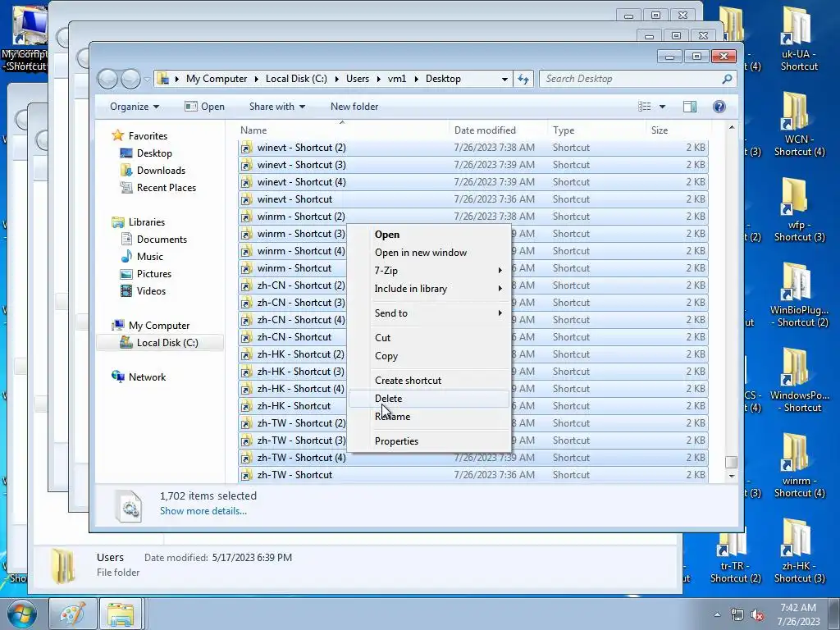The height and width of the screenshot is (630, 840).
Task: Open the Organize dropdown menu
Action: [x=135, y=107]
